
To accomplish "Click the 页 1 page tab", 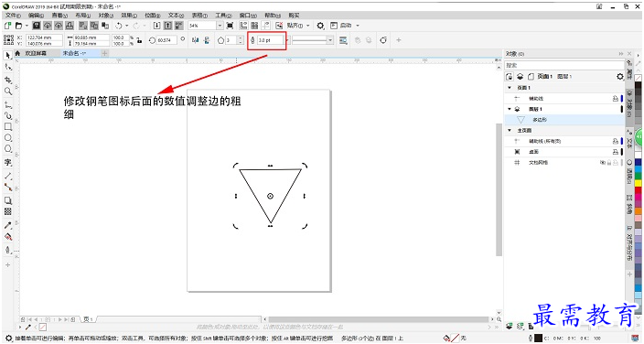I will coord(89,319).
